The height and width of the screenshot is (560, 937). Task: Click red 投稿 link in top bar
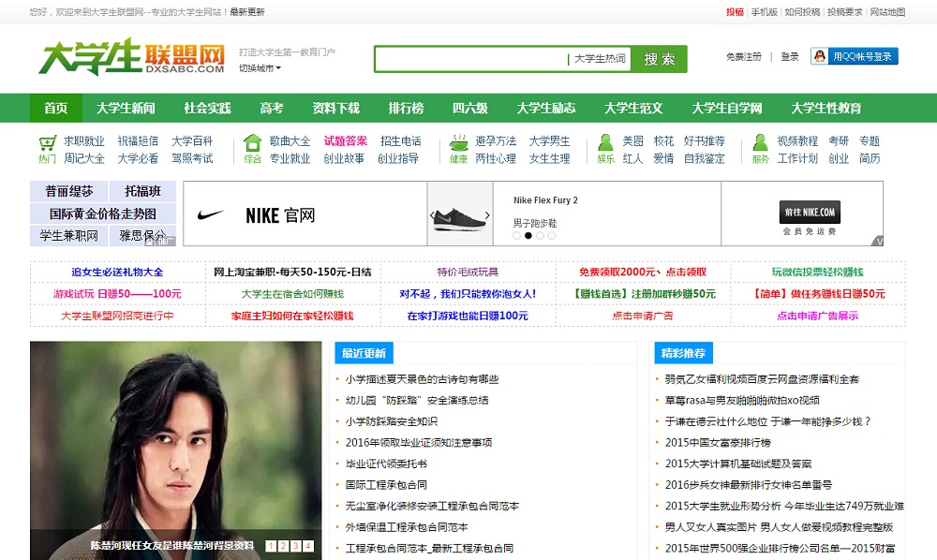(x=735, y=12)
